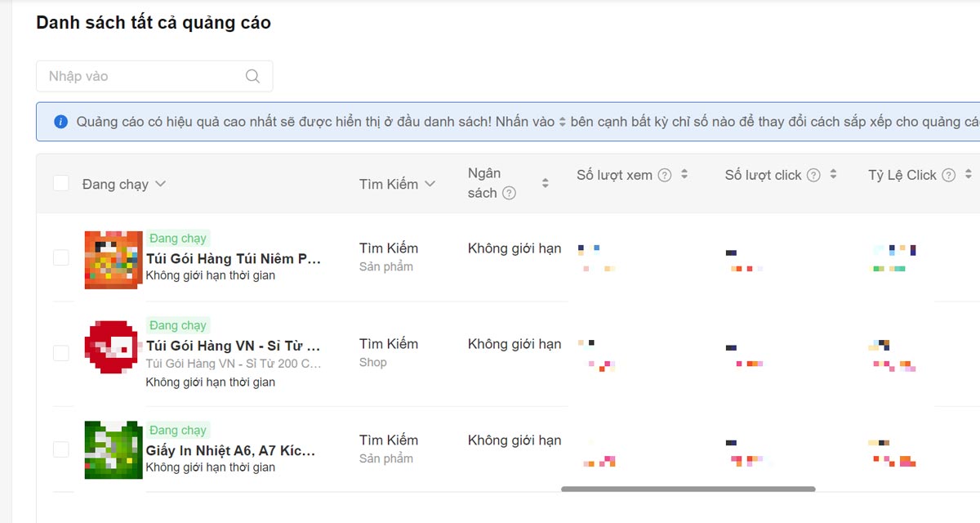Tick the Giấy In Nhiệt A6 ad checkbox
Viewport: 980px width, 523px height.
click(x=61, y=449)
